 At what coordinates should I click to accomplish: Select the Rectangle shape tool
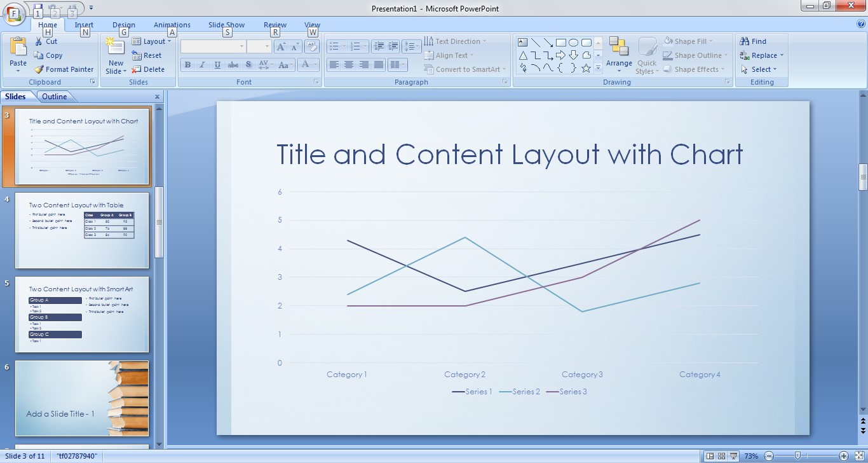[561, 42]
